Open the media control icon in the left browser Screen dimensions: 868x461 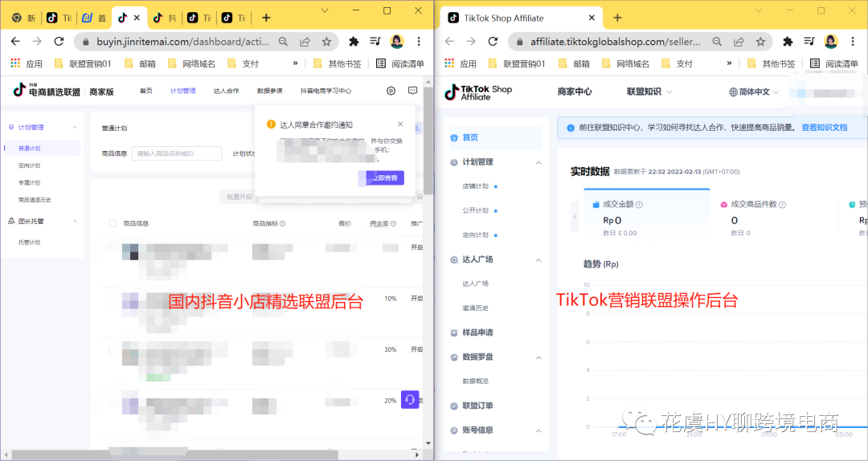(x=376, y=42)
